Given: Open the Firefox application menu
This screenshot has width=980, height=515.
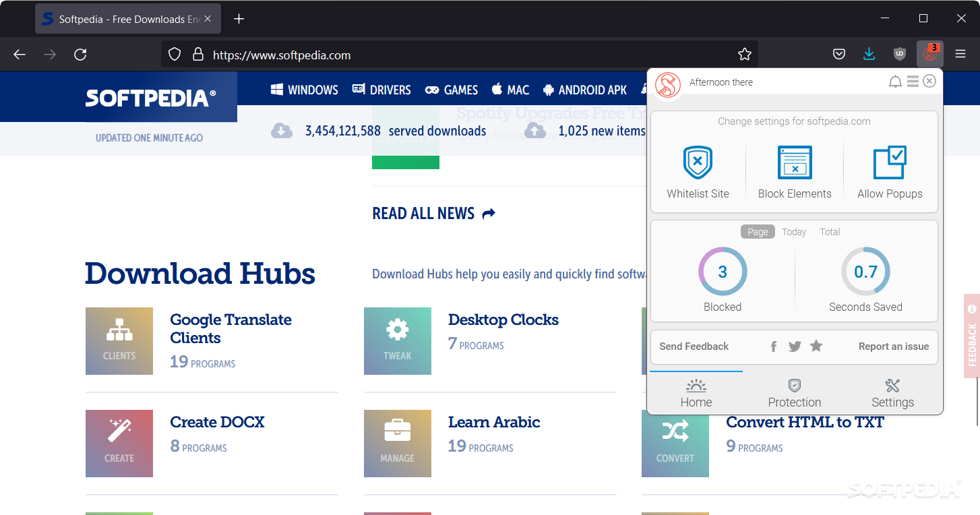Looking at the screenshot, I should (960, 55).
